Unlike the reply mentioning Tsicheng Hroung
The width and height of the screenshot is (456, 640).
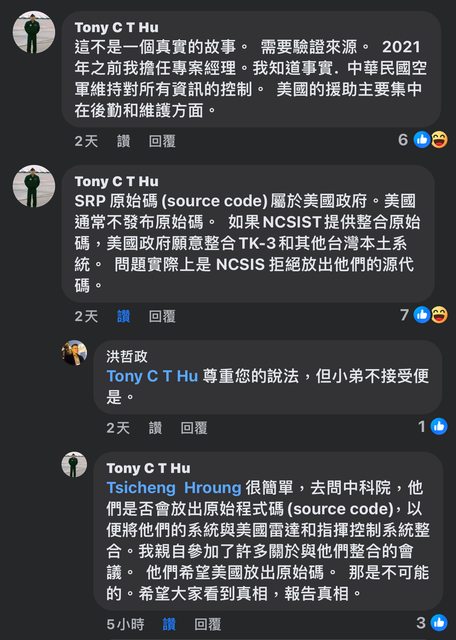click(169, 624)
